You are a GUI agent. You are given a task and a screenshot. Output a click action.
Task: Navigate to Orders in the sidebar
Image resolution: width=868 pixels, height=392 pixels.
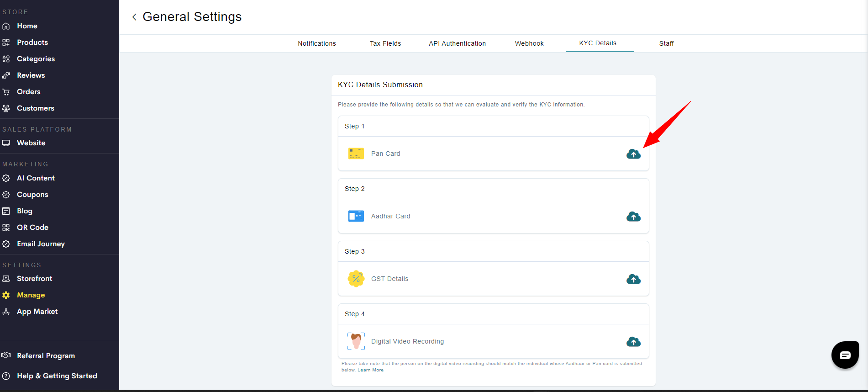(x=28, y=92)
